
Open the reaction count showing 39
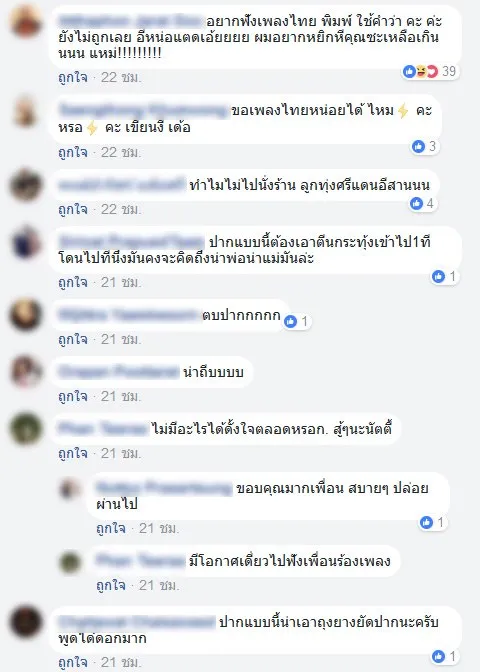(x=430, y=71)
